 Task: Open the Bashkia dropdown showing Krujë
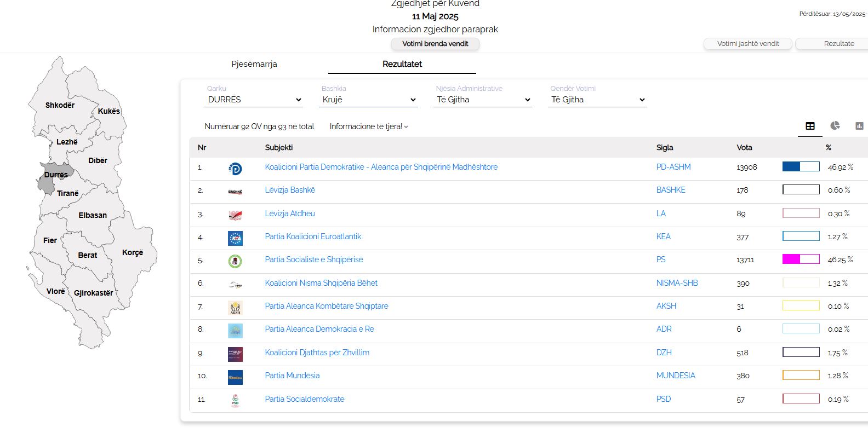pyautogui.click(x=368, y=100)
